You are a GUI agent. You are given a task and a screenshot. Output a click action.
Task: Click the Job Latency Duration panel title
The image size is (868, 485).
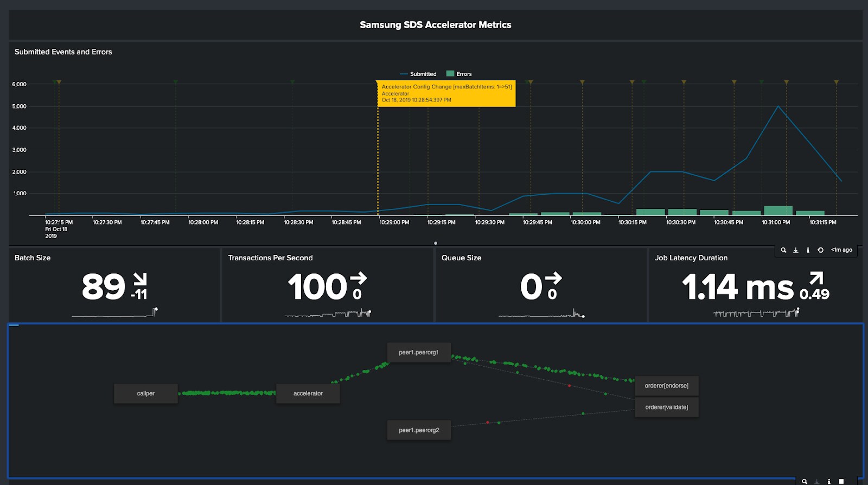pos(691,258)
